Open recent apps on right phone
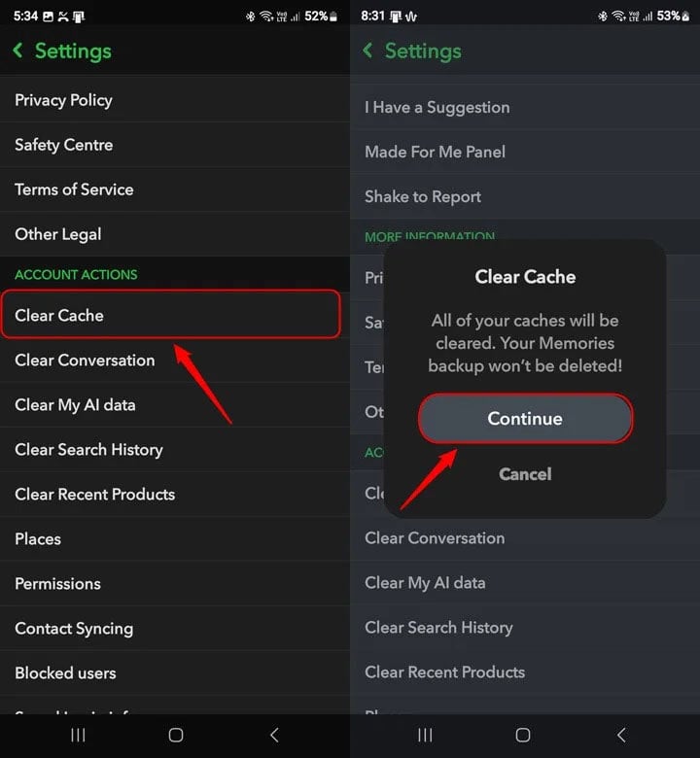This screenshot has height=758, width=700. (x=426, y=736)
